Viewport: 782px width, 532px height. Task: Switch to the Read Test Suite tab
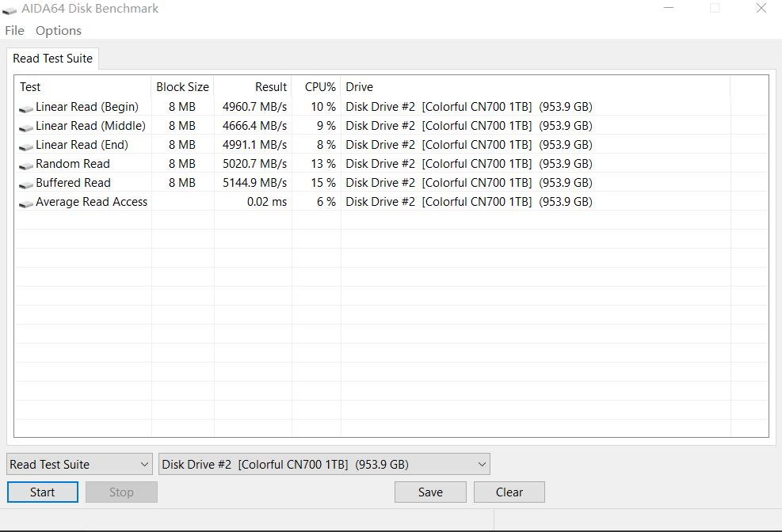pyautogui.click(x=52, y=58)
